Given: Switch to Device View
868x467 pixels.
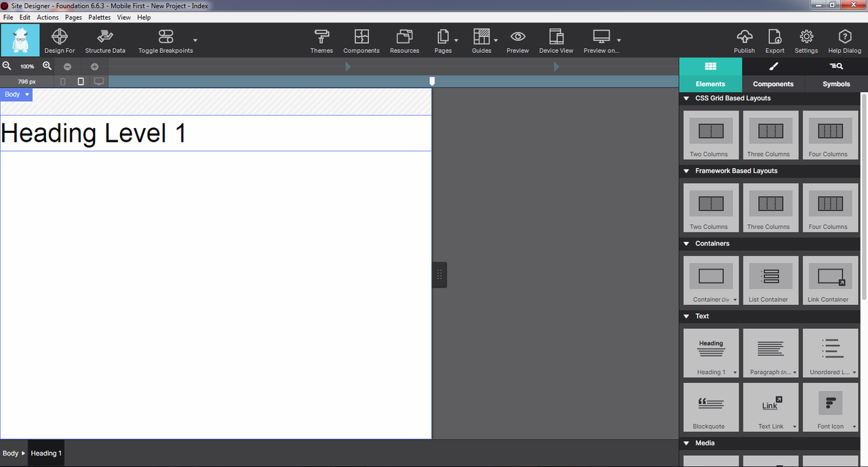Looking at the screenshot, I should click(556, 41).
